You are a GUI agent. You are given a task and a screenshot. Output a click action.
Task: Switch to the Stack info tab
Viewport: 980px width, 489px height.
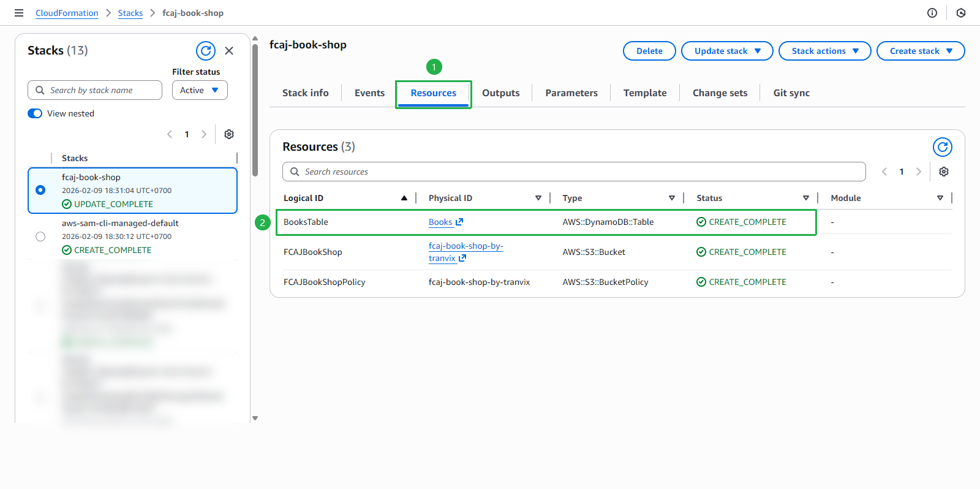[x=306, y=93]
